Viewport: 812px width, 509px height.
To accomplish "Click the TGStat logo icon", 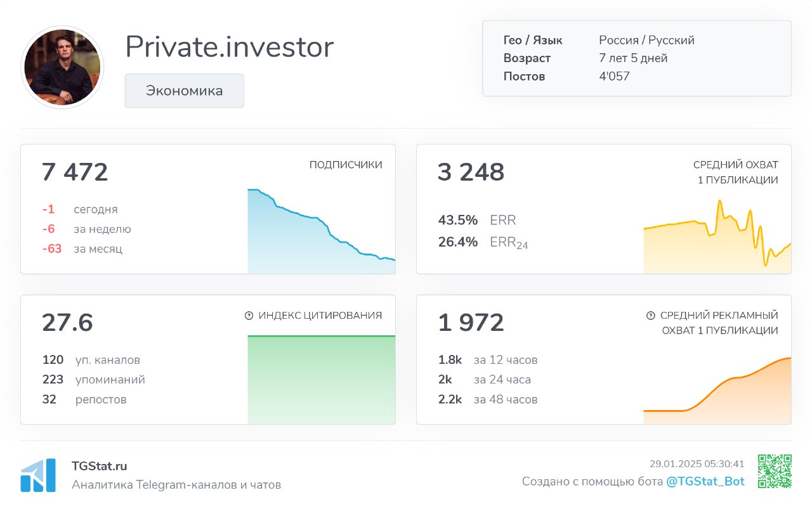I will [x=38, y=475].
